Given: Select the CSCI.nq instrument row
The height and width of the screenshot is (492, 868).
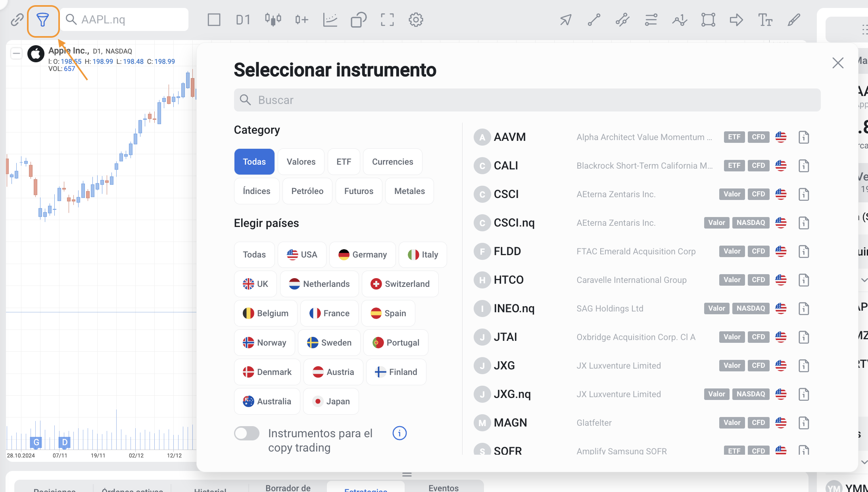Looking at the screenshot, I should point(514,223).
